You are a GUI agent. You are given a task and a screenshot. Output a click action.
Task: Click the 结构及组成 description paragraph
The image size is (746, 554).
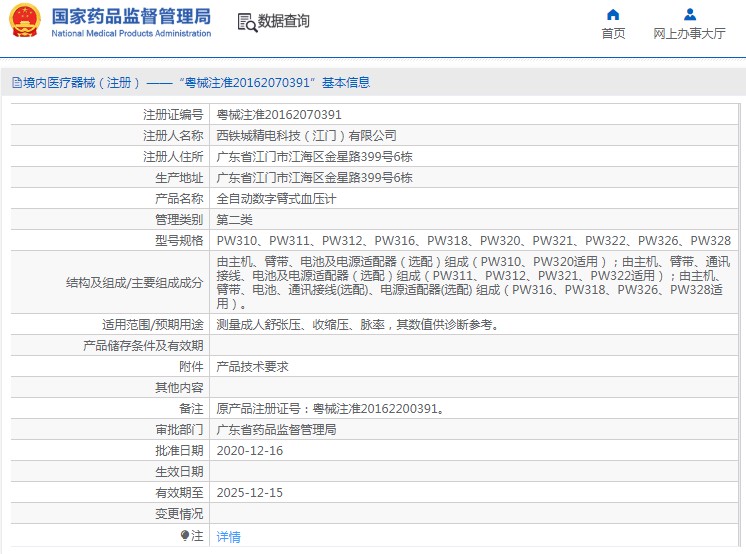(473, 282)
